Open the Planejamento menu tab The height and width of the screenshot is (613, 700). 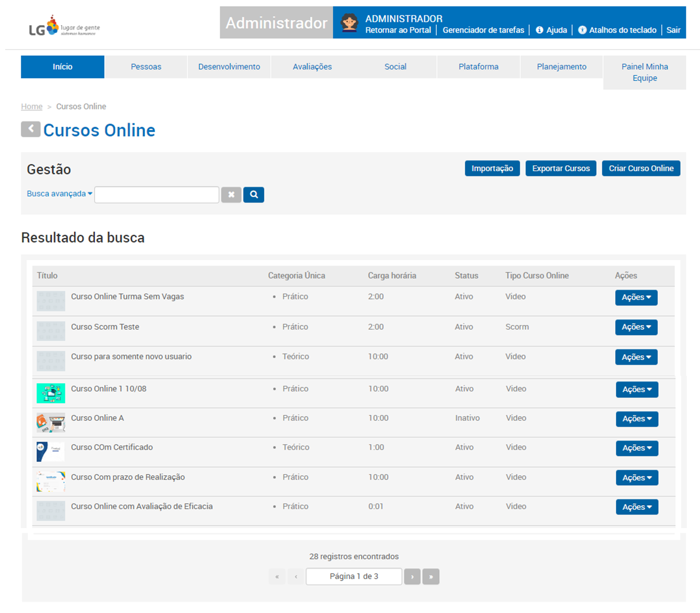[x=561, y=67]
